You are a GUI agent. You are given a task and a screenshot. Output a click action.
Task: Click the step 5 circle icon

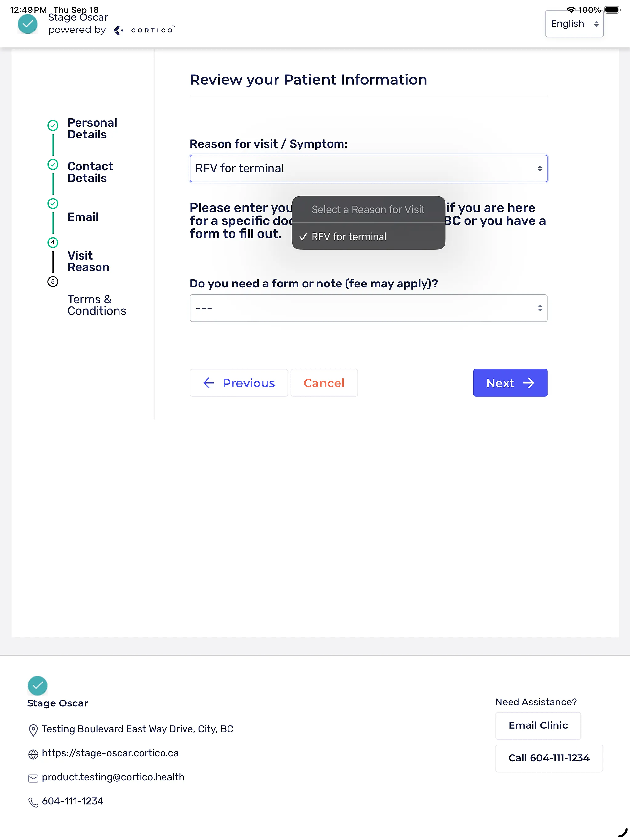(53, 282)
